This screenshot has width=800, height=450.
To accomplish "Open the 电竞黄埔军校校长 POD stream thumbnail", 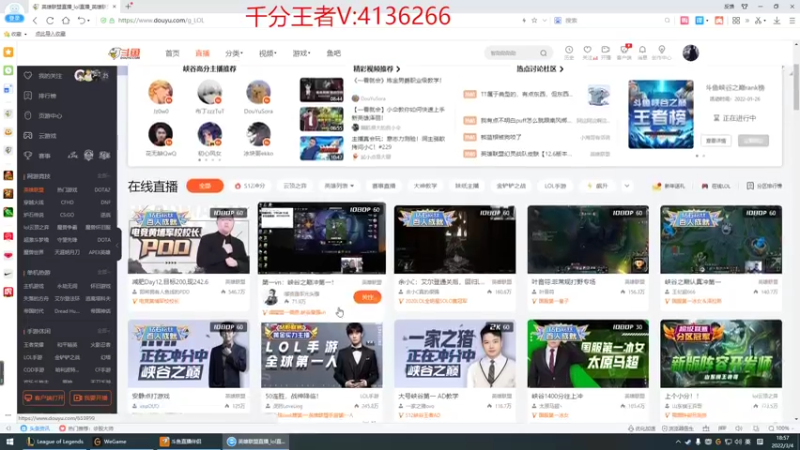I will [x=189, y=240].
